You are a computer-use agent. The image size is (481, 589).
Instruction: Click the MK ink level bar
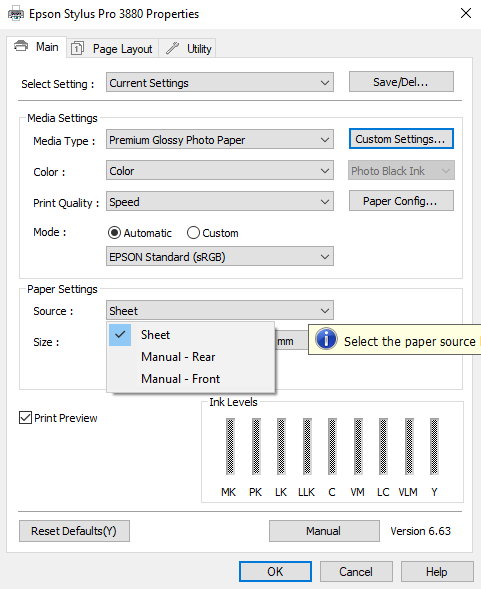230,446
